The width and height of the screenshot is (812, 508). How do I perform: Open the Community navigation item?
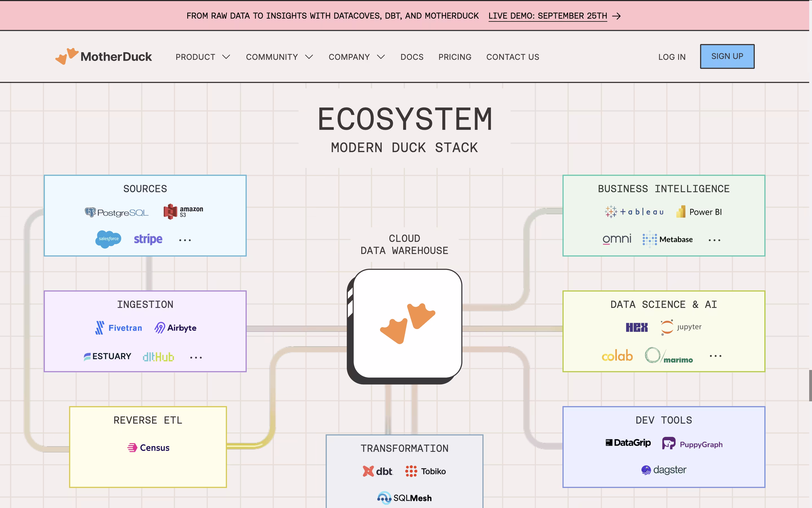[272, 57]
